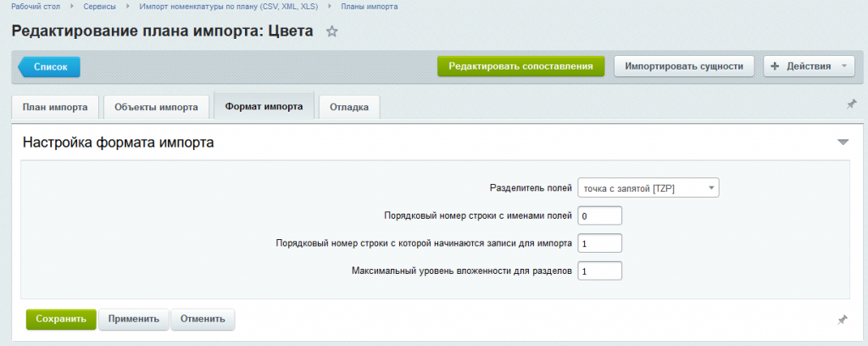This screenshot has height=346, width=868.
Task: Click Импортировать сущности button
Action: [x=684, y=66]
